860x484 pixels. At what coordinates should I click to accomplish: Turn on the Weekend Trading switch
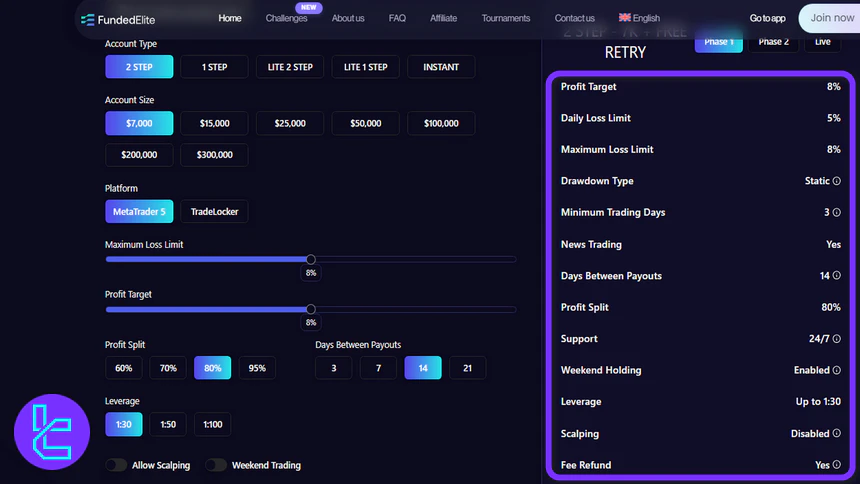pyautogui.click(x=215, y=465)
